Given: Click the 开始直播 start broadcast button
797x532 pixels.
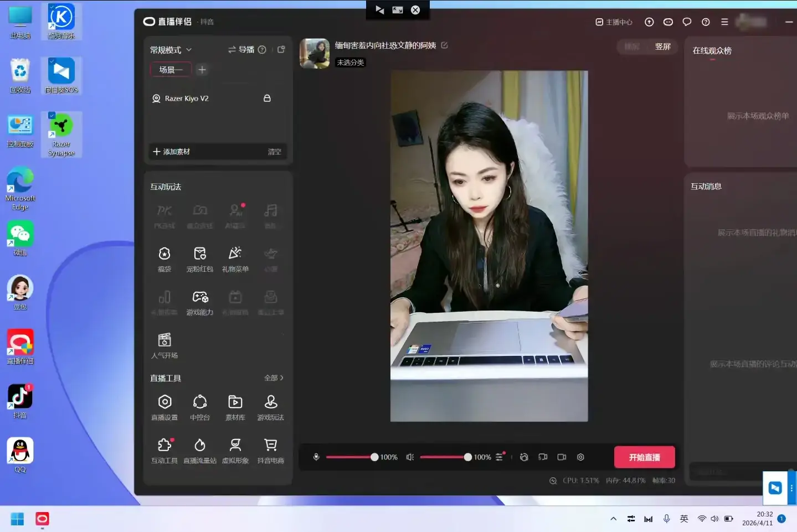Looking at the screenshot, I should coord(645,457).
